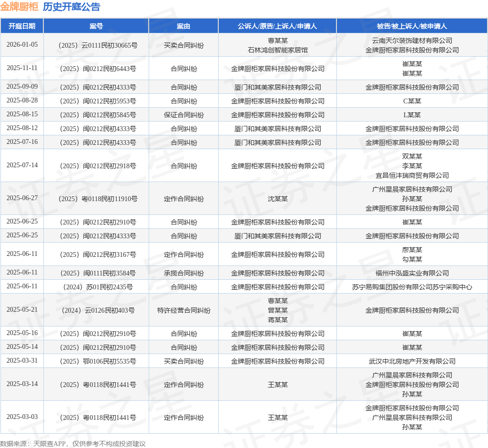Click the date 2025-07-16
Screen dimensions: 488x448
22,142
